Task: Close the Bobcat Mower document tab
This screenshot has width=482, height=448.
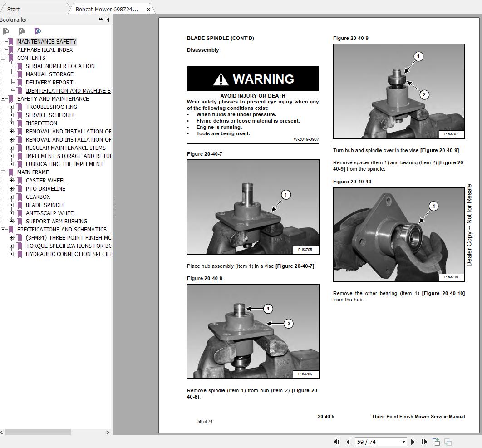Action: 148,10
